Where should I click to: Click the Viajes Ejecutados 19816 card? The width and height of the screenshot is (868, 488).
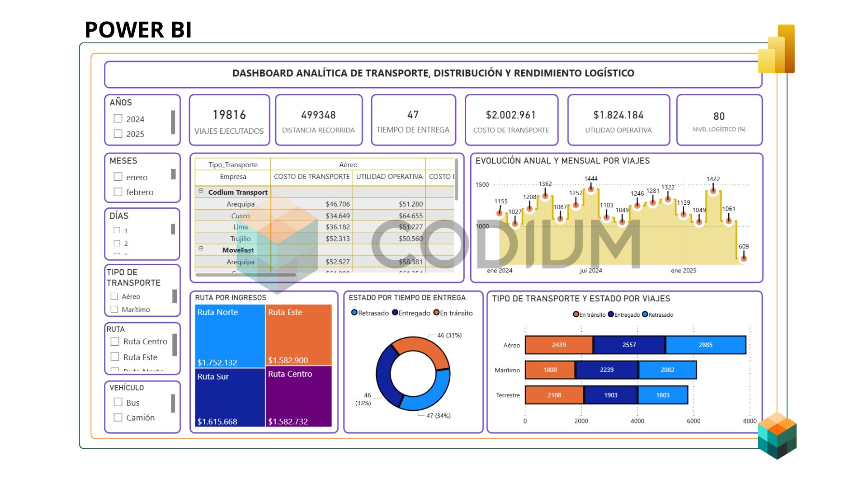pyautogui.click(x=229, y=120)
